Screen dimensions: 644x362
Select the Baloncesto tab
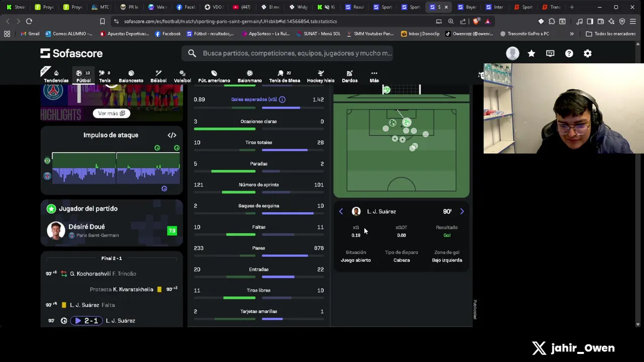click(131, 76)
